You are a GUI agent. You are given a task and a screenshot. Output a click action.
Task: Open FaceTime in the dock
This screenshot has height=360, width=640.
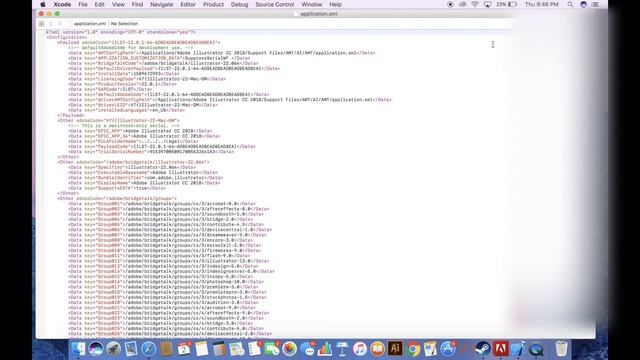pyautogui.click(x=272, y=349)
